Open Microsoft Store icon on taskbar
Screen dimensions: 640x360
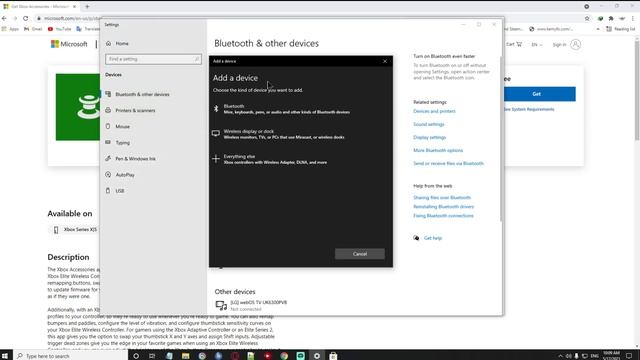coord(333,356)
